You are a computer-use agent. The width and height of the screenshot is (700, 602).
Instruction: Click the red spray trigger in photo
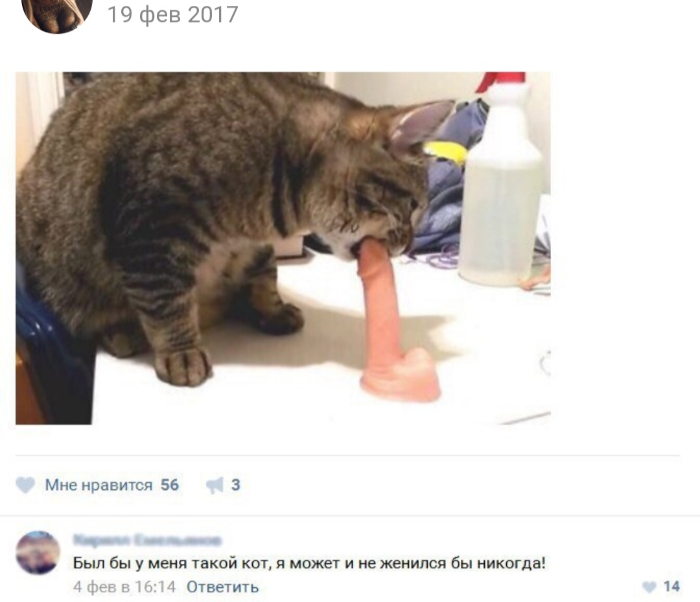click(500, 81)
